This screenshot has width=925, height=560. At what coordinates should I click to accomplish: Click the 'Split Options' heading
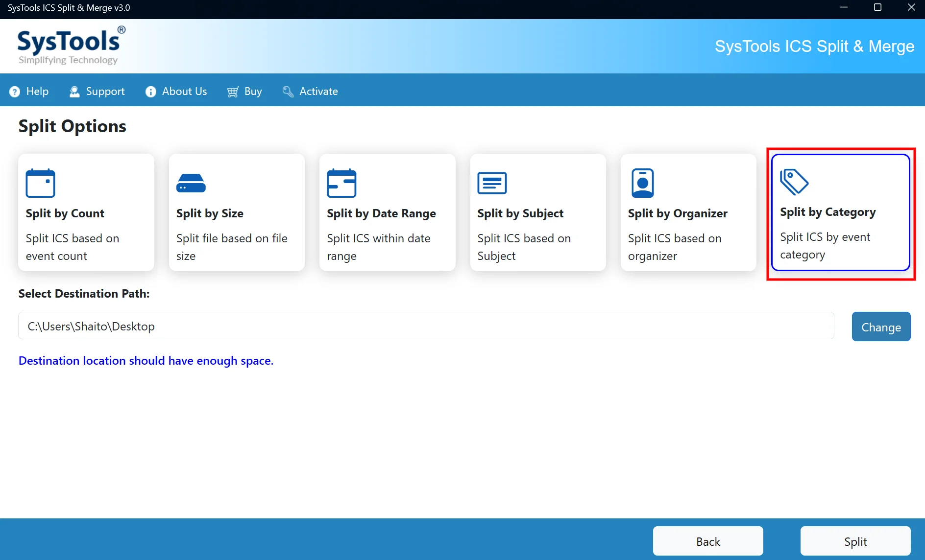pyautogui.click(x=73, y=126)
